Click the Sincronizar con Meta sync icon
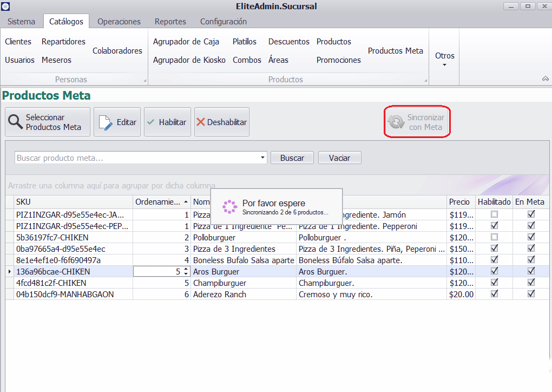Viewport: 552px width, 392px height. [x=396, y=122]
